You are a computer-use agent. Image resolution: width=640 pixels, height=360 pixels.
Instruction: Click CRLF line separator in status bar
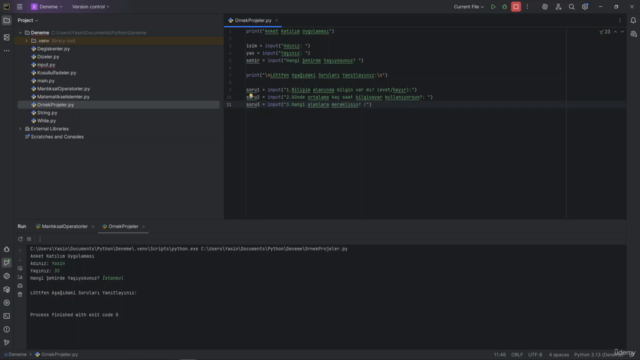click(x=517, y=355)
